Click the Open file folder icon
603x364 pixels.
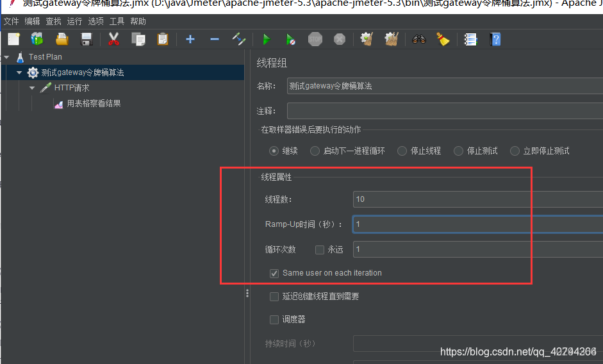[62, 39]
